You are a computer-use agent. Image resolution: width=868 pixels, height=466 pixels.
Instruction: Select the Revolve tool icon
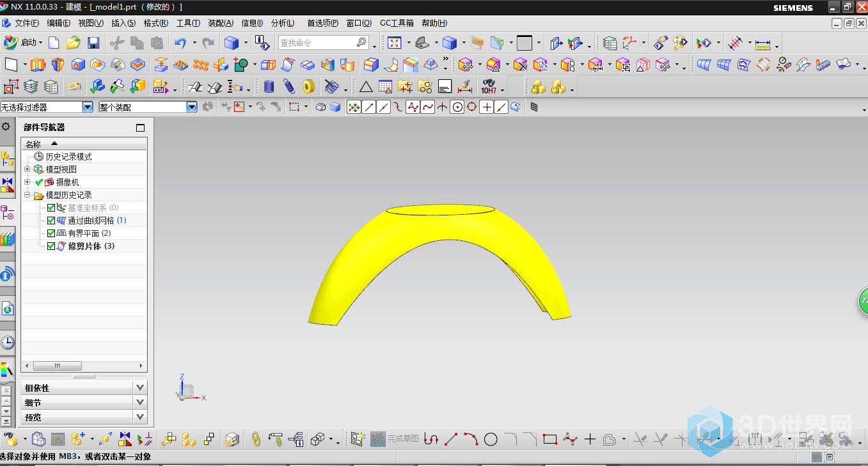point(58,65)
